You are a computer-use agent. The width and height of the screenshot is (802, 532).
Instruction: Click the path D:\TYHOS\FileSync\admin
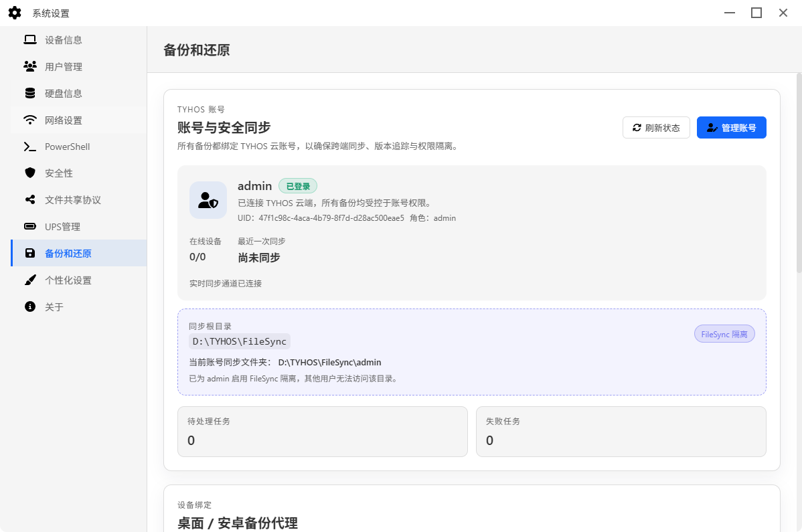(x=329, y=362)
